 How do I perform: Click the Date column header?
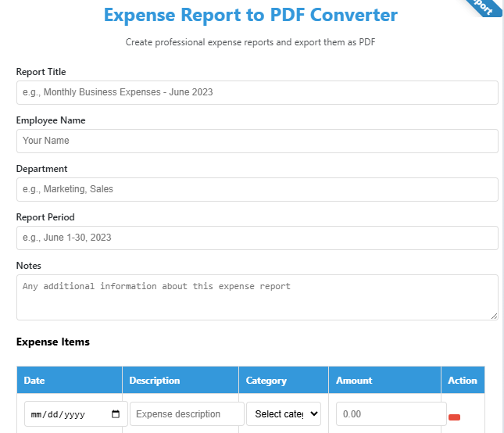[70, 381]
